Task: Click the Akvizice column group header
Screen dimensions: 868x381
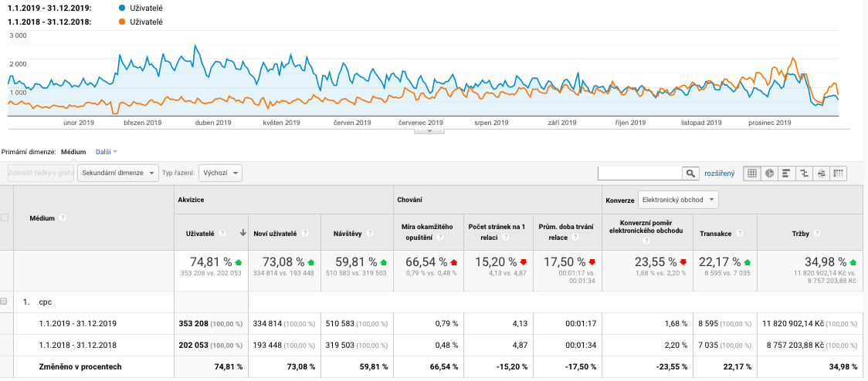Action: (189, 198)
